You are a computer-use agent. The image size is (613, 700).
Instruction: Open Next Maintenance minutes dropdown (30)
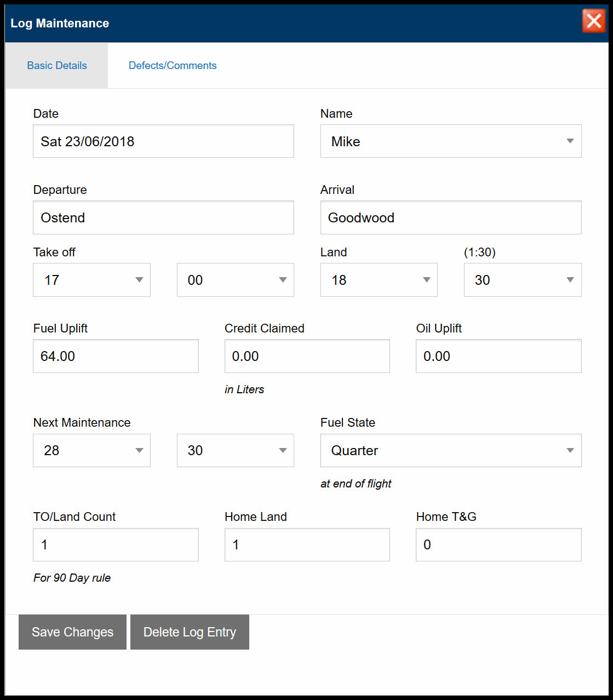[236, 450]
